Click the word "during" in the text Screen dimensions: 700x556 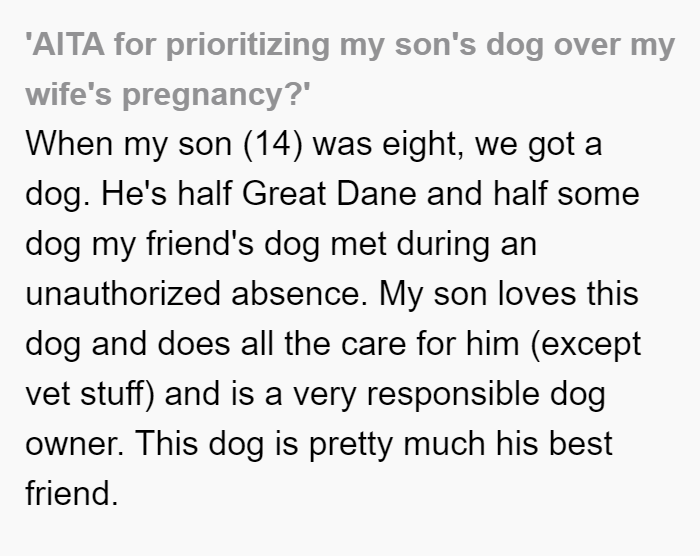click(443, 244)
